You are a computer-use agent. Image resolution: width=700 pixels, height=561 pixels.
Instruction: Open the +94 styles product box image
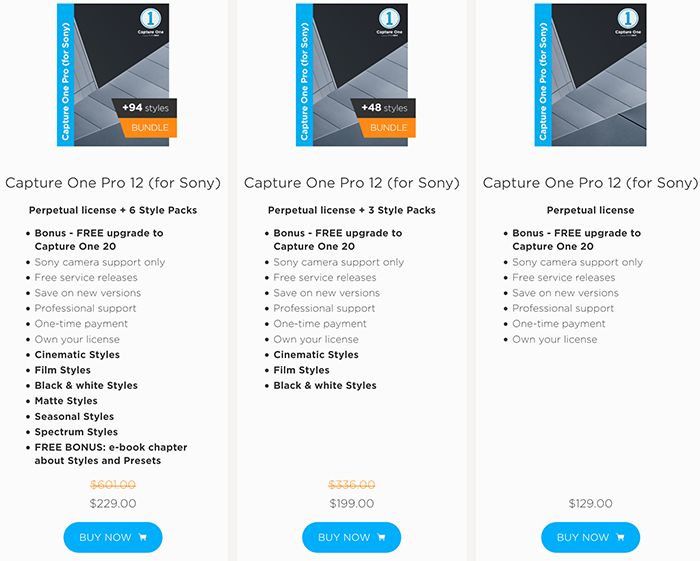click(113, 75)
